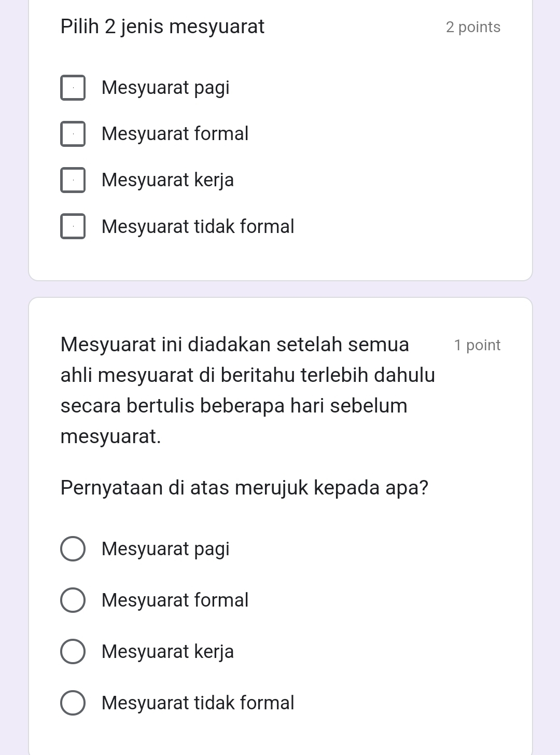
Task: Click the '2 points' score label
Action: point(473,27)
